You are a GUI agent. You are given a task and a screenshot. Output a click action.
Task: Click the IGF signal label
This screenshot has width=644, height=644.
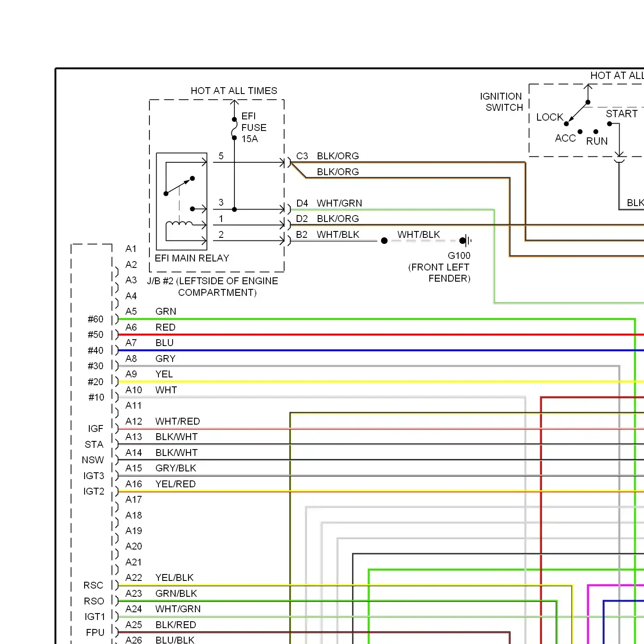[95, 428]
